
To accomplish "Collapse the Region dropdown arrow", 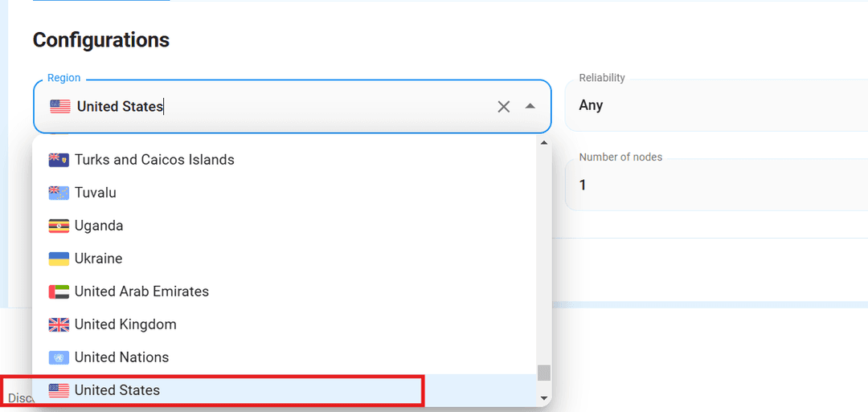I will (x=530, y=106).
